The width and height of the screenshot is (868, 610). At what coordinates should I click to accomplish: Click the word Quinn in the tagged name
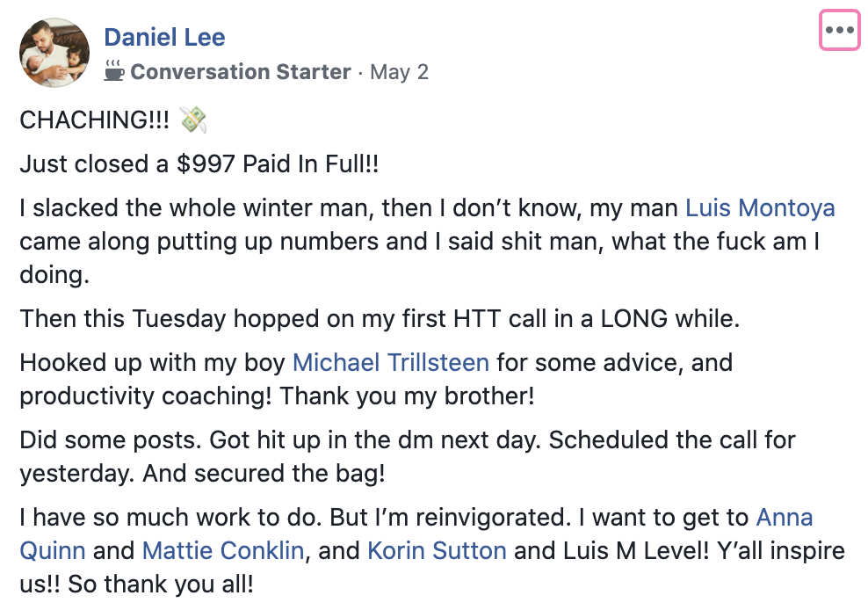(53, 551)
